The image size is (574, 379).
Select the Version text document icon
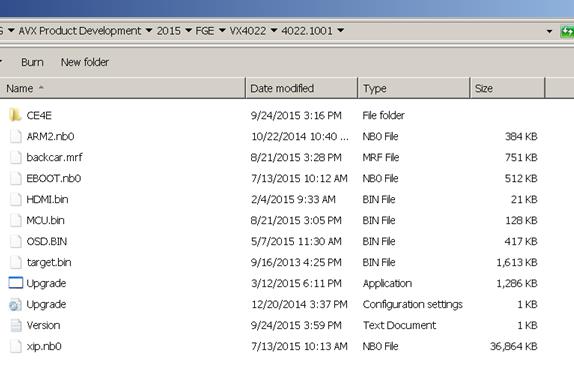click(15, 325)
